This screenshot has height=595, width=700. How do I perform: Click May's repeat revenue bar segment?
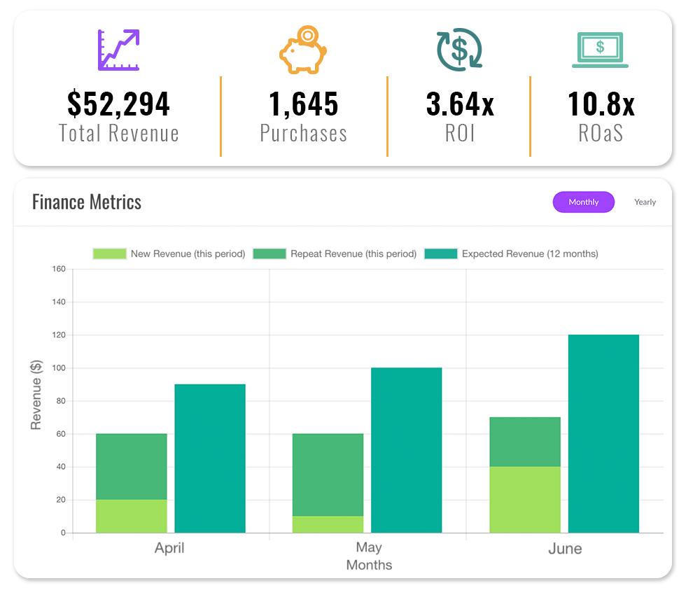[328, 475]
